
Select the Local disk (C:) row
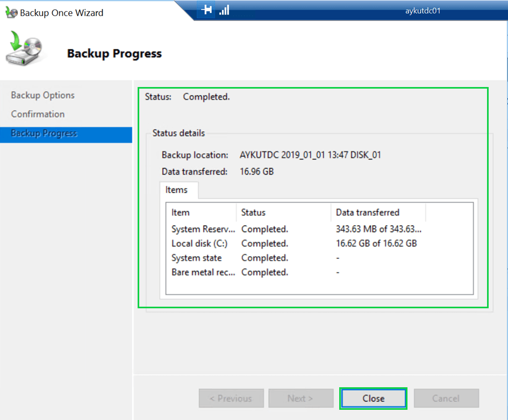point(199,243)
